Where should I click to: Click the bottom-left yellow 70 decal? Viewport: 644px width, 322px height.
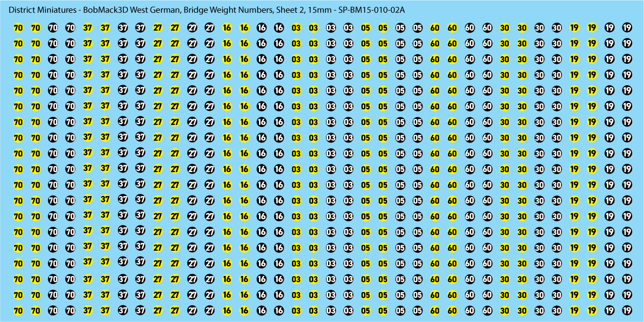tap(18, 310)
